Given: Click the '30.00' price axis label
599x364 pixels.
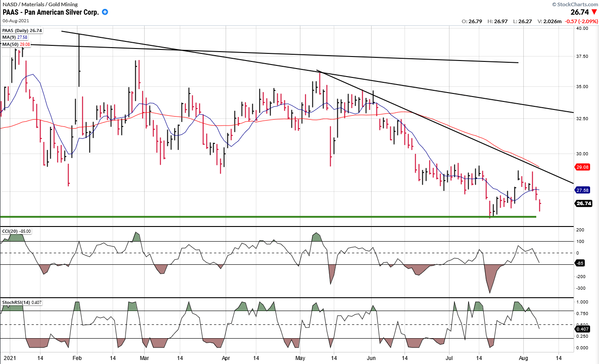Looking at the screenshot, I should tap(582, 154).
